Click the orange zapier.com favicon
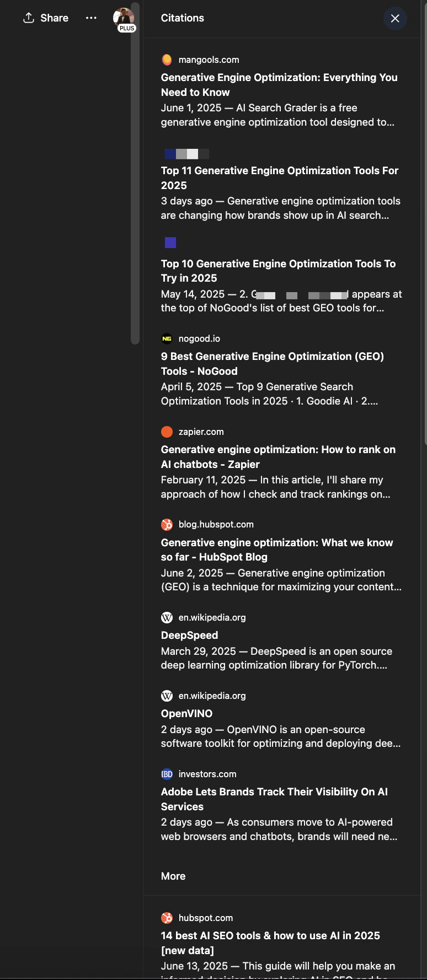The image size is (427, 980). click(x=167, y=432)
